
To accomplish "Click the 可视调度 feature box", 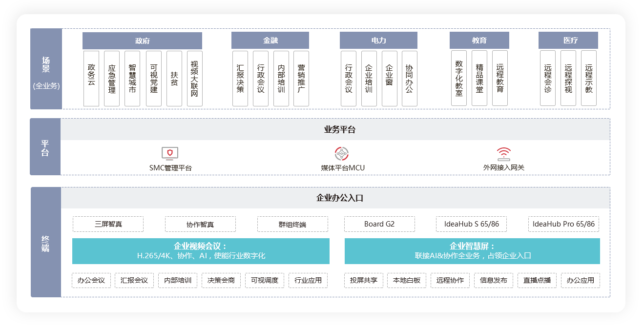I will pyautogui.click(x=265, y=280).
